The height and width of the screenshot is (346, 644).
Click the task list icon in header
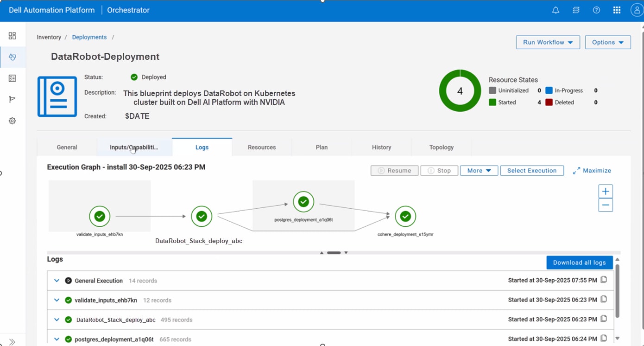click(576, 10)
